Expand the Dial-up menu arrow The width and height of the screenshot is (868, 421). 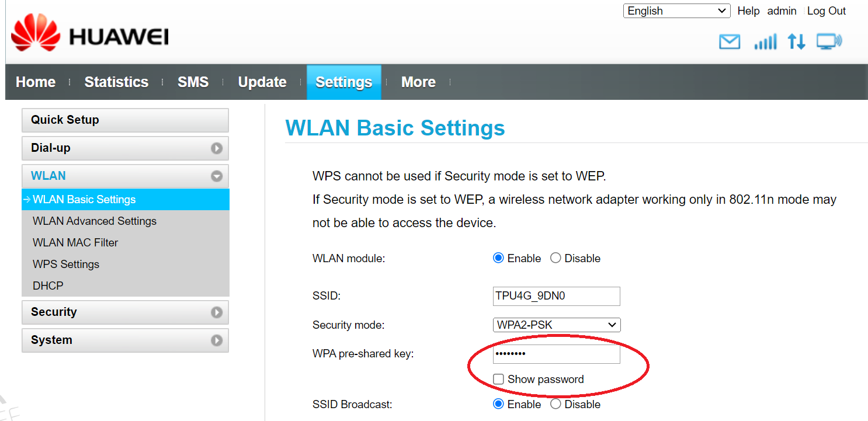(x=217, y=148)
